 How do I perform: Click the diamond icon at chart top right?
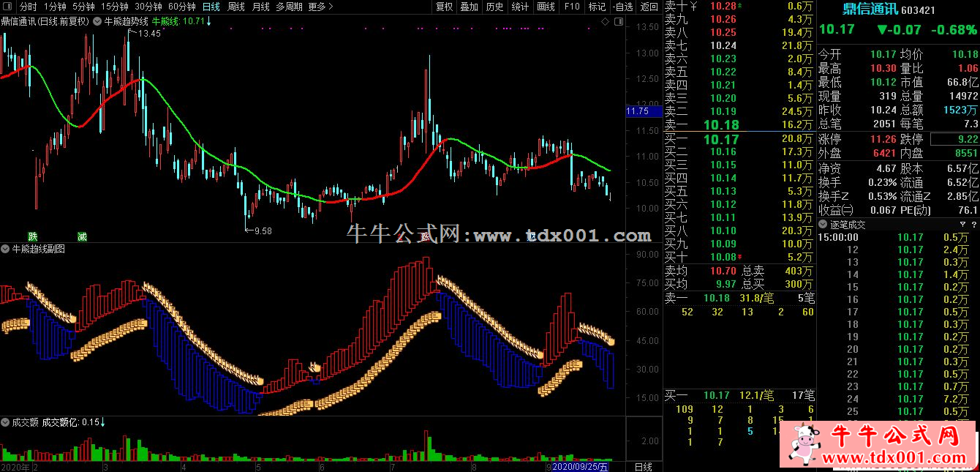pos(606,22)
